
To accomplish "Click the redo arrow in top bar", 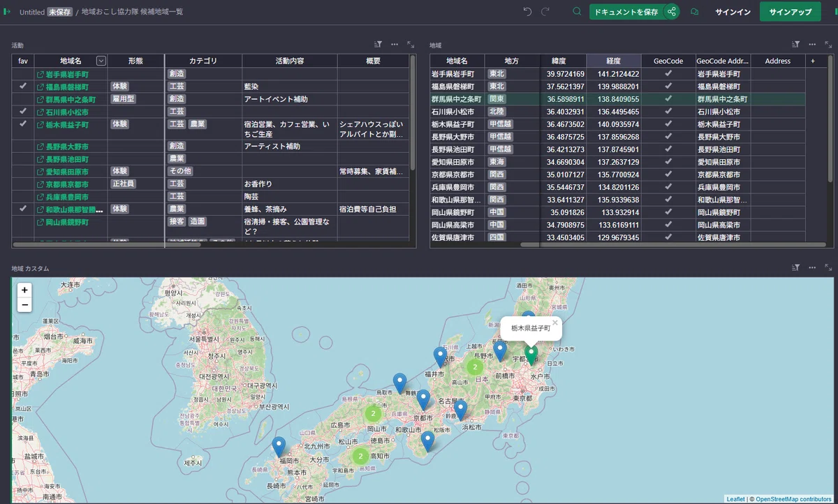I will pyautogui.click(x=545, y=12).
